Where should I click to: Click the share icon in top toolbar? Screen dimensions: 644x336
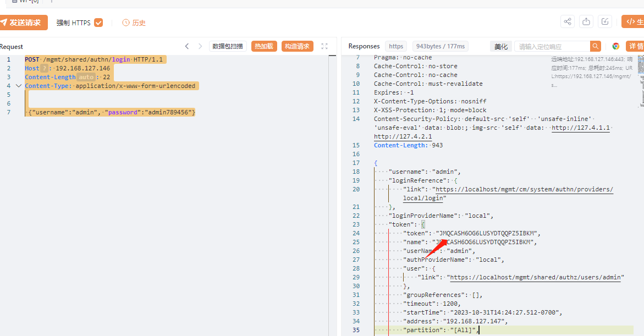[568, 21]
